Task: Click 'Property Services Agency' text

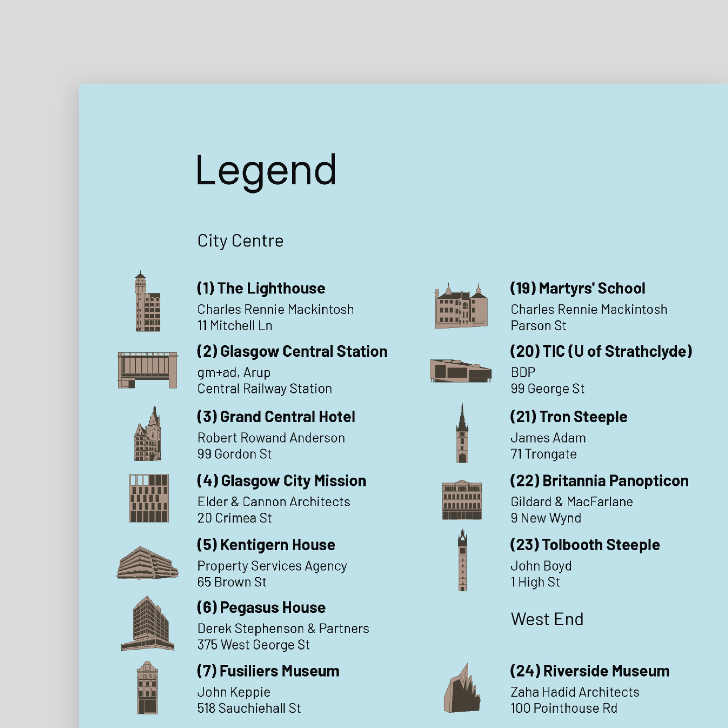Action: pyautogui.click(x=272, y=566)
